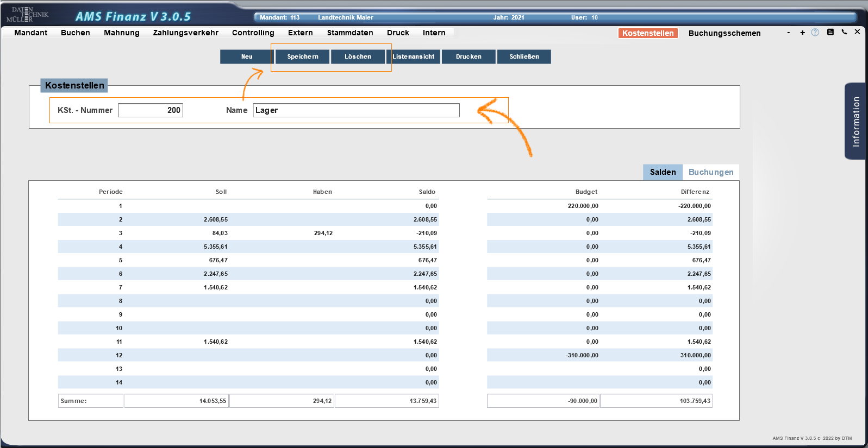Open the Listenansicht view
The width and height of the screenshot is (868, 448).
(413, 56)
